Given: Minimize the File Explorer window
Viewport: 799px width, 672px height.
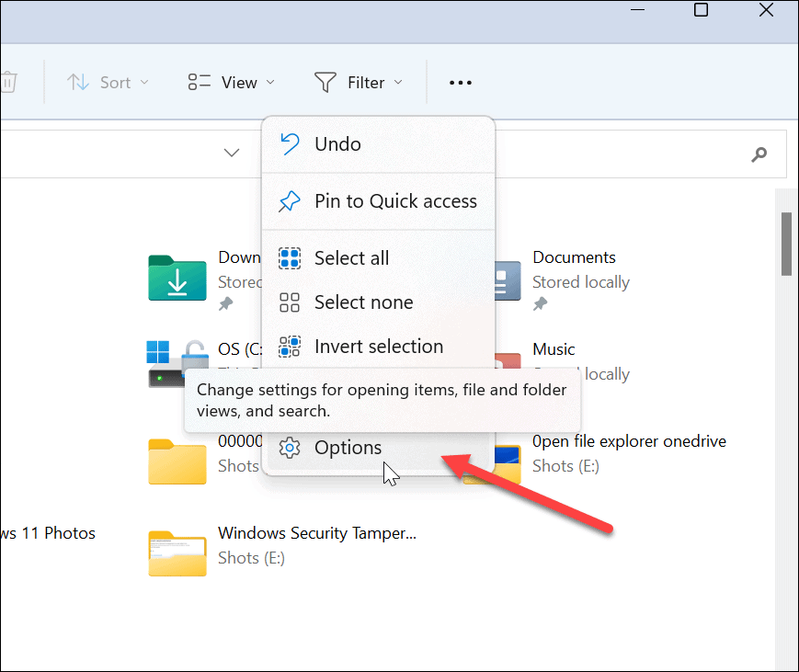Looking at the screenshot, I should point(637,10).
